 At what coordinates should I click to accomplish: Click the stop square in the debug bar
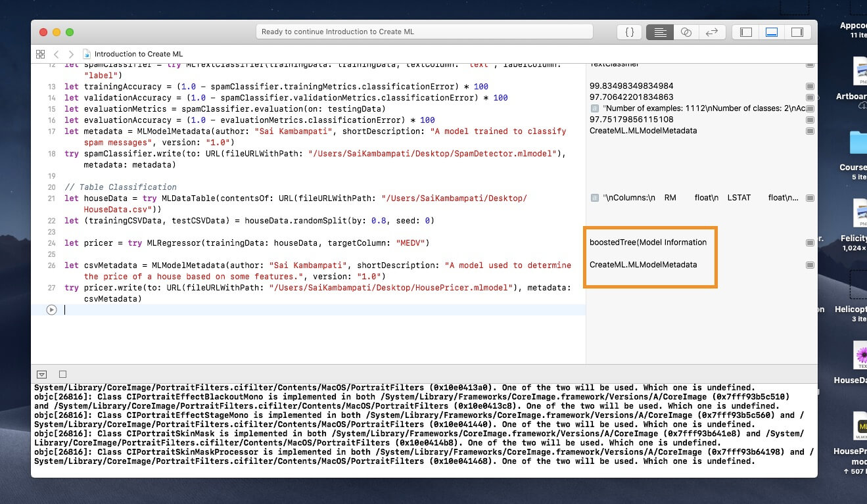point(62,374)
